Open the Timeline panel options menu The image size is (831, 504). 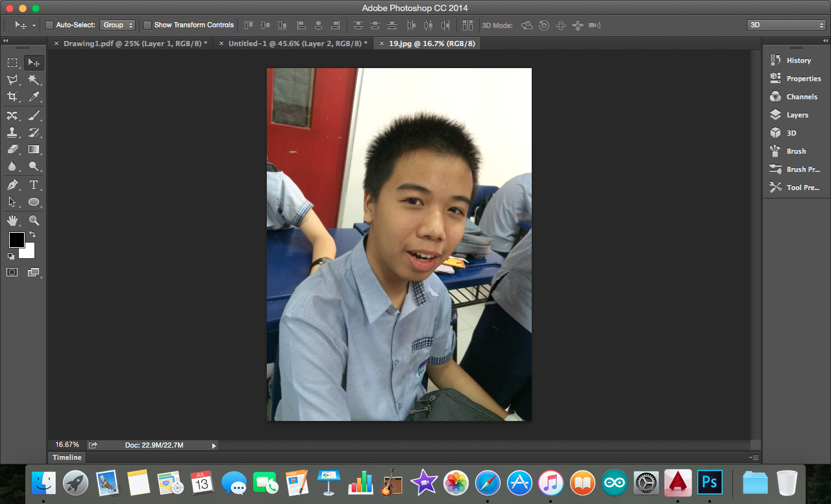tap(753, 458)
